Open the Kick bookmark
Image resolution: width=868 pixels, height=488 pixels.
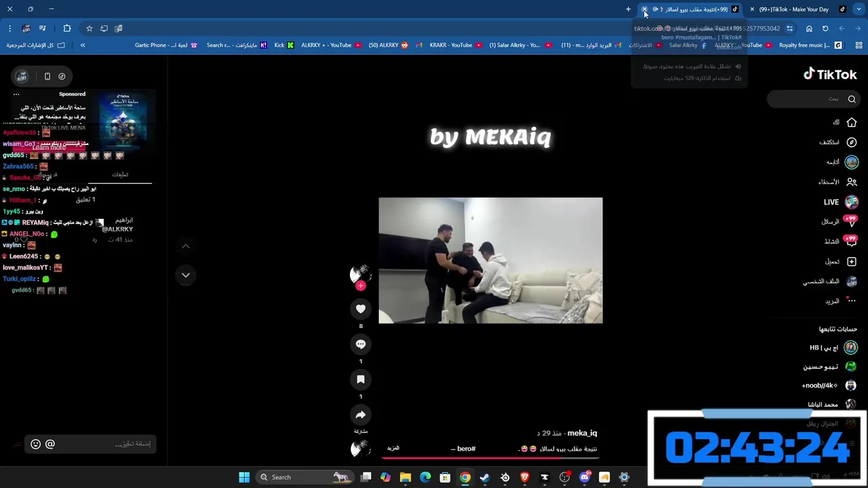coord(284,45)
